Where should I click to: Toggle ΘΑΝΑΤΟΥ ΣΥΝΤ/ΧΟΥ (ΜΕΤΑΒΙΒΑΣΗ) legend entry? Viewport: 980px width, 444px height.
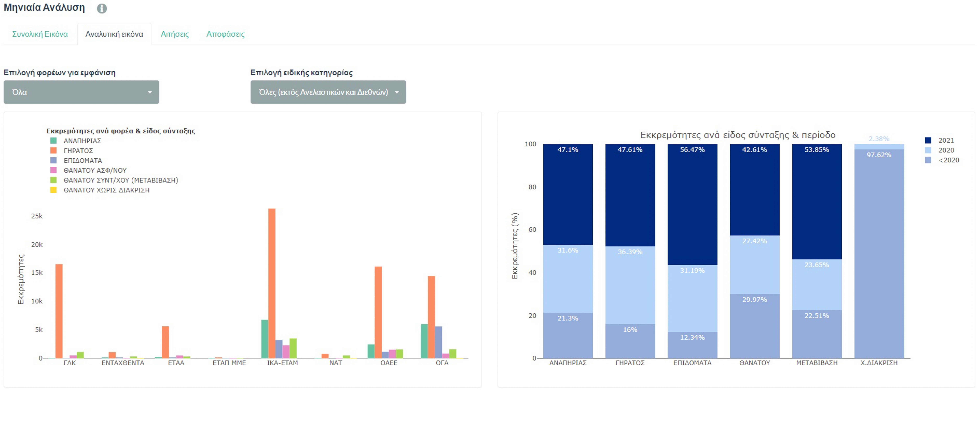[x=114, y=180]
